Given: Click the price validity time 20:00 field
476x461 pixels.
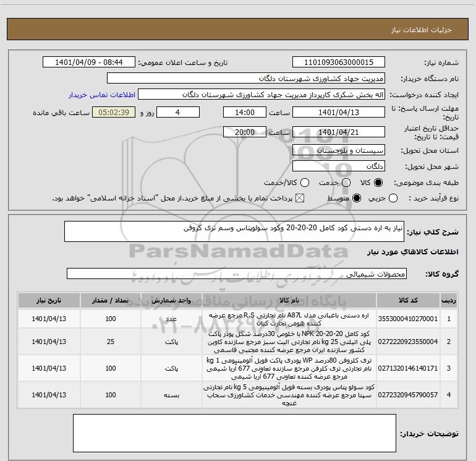Looking at the screenshot, I should 245,132.
